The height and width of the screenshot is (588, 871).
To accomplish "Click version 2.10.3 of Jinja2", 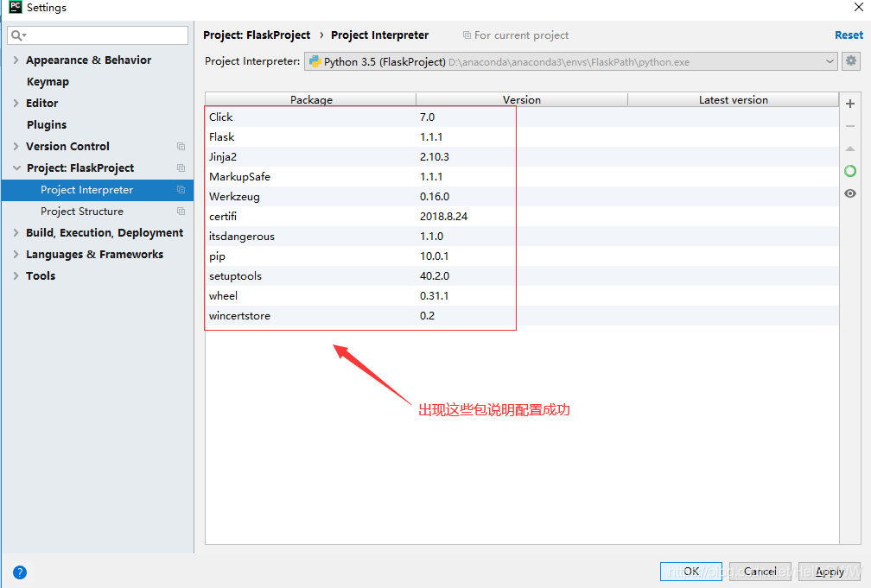I will pyautogui.click(x=435, y=157).
